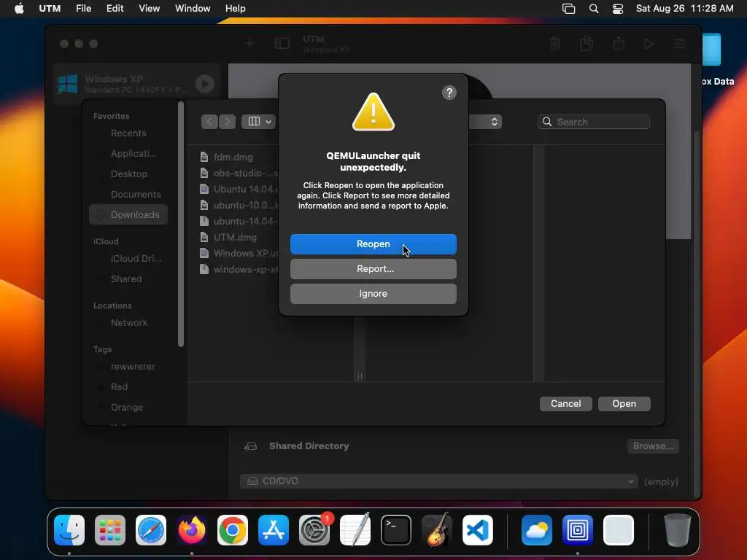Screen dimensions: 747x560
Task: Click UTM toolbar trash delete icon
Action: (x=555, y=44)
